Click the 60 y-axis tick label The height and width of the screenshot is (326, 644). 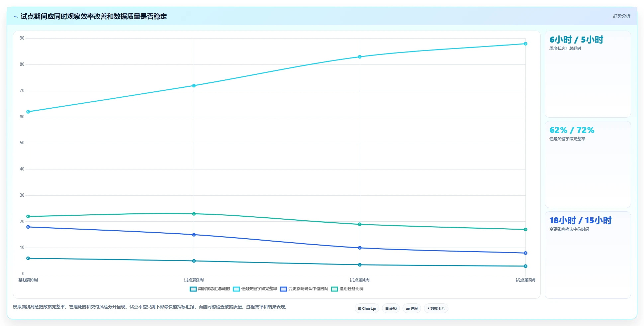(22, 117)
